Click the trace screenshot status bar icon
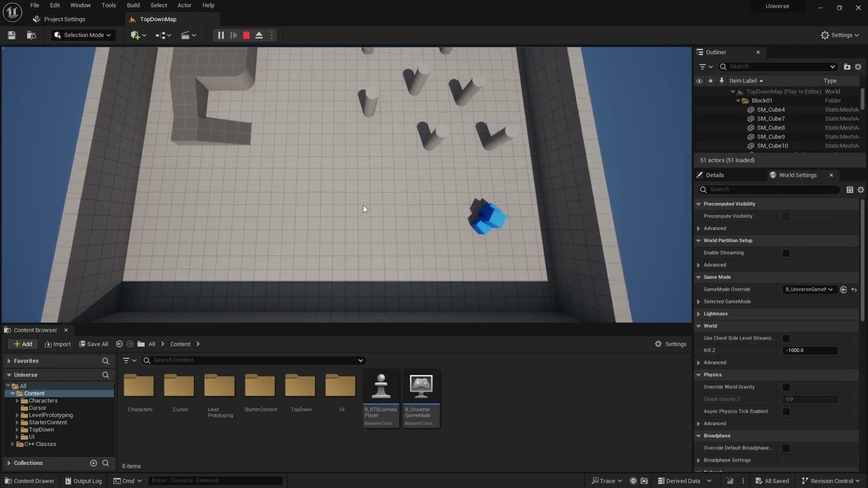The width and height of the screenshot is (868, 488). [x=644, y=481]
